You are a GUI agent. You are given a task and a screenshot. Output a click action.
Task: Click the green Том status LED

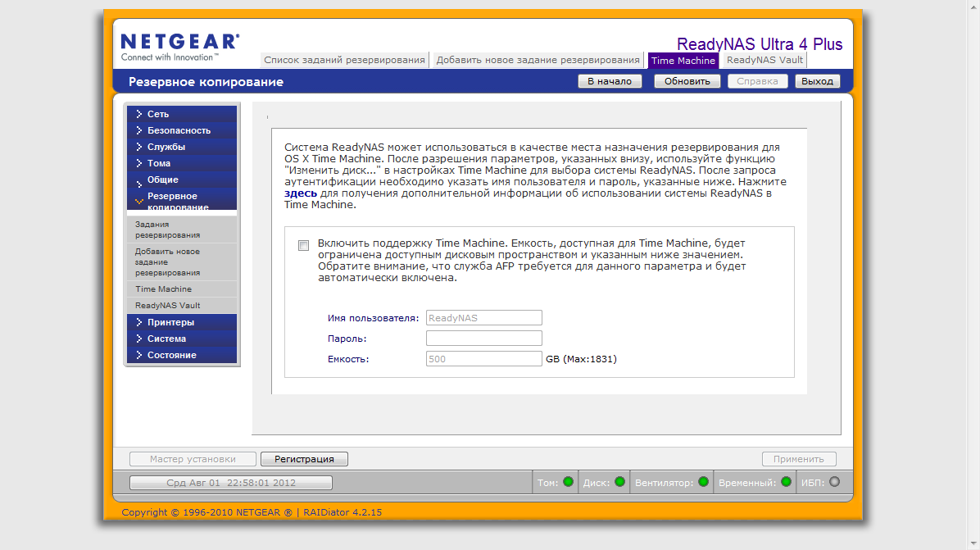click(x=568, y=482)
